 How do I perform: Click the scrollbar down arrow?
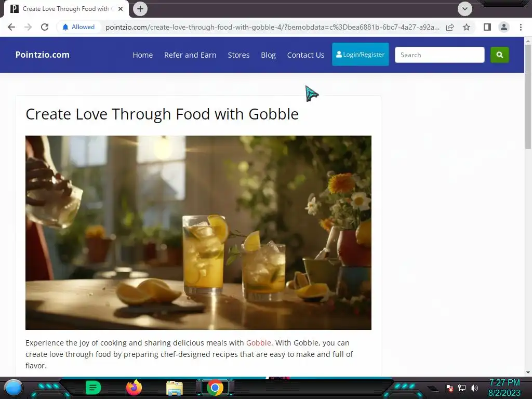point(528,373)
